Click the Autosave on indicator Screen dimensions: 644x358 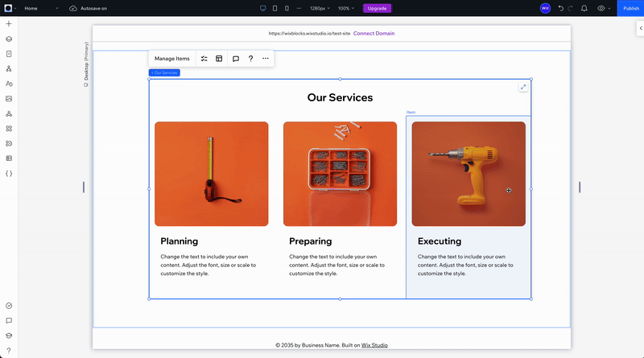tap(88, 8)
